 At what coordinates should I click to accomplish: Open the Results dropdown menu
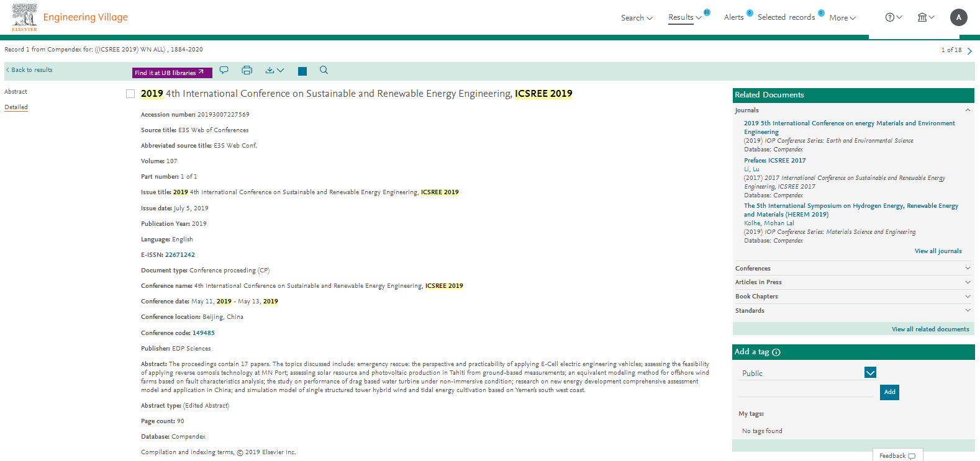pyautogui.click(x=685, y=17)
